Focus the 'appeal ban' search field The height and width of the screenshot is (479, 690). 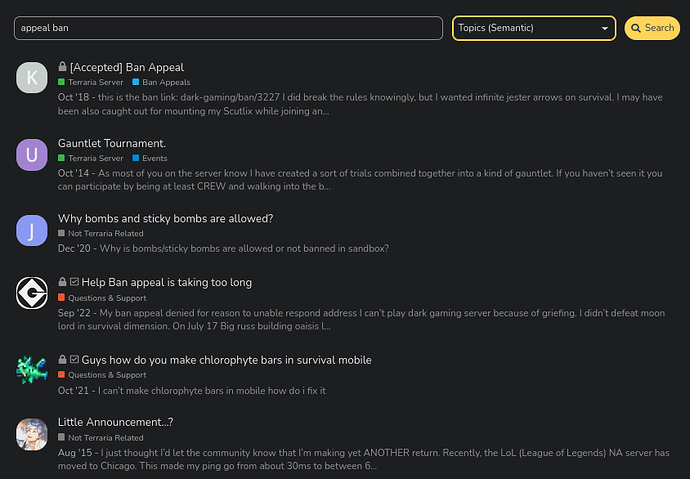point(228,28)
